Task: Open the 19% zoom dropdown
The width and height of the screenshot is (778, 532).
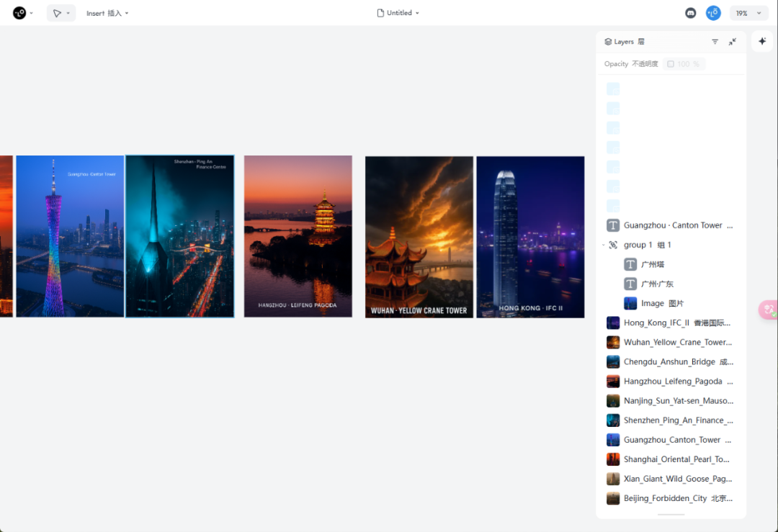Action: click(x=748, y=14)
